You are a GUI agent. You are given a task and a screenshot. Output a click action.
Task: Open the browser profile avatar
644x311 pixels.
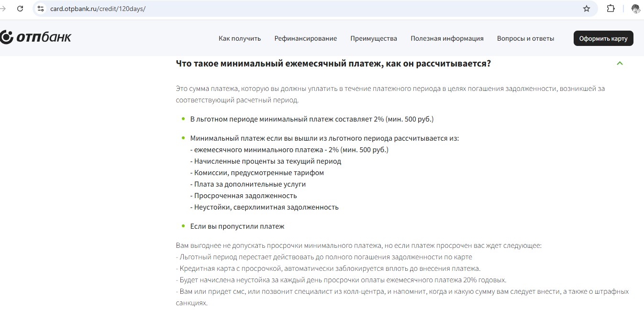tap(635, 9)
